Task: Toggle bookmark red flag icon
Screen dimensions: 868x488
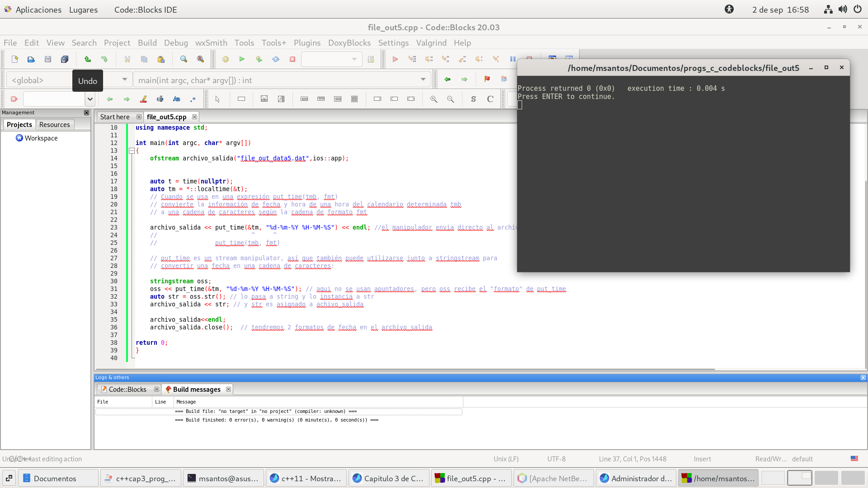Action: coord(487,79)
